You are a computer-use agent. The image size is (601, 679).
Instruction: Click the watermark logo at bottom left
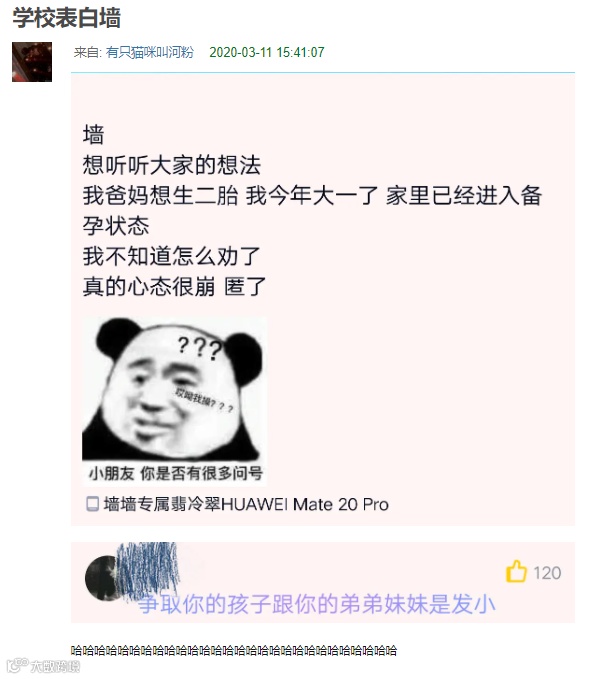click(x=43, y=666)
